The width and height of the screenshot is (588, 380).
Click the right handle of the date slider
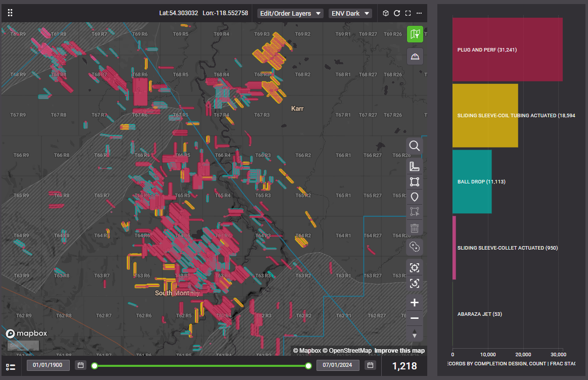tap(308, 365)
